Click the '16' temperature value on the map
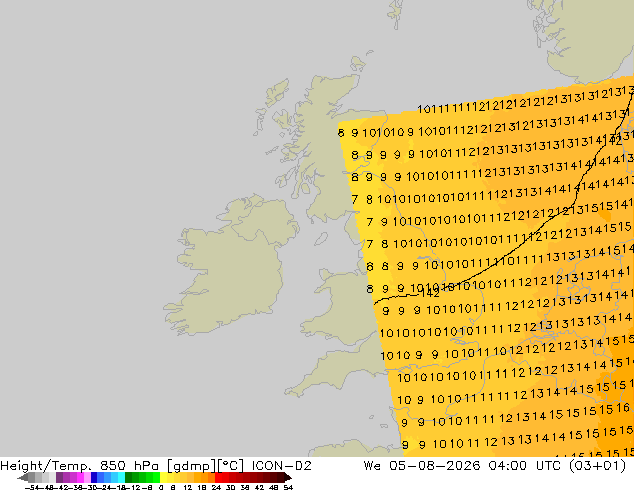 623,408
